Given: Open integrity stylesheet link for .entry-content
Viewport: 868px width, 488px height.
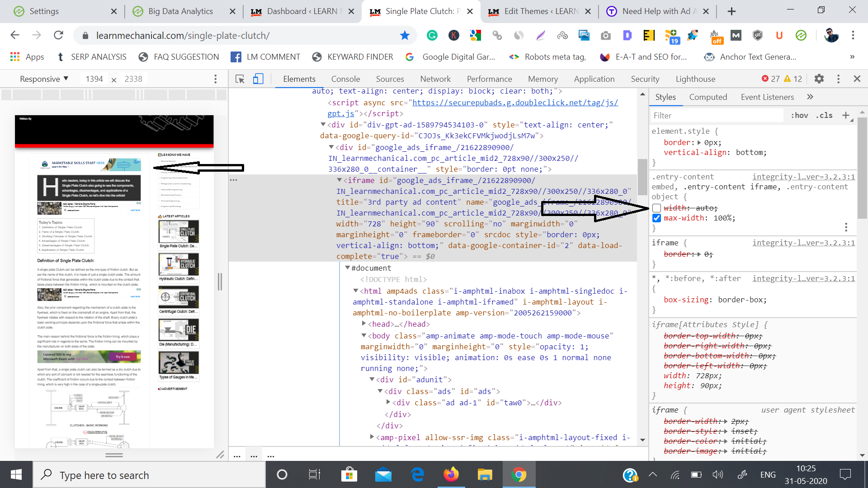Looking at the screenshot, I should (x=803, y=177).
